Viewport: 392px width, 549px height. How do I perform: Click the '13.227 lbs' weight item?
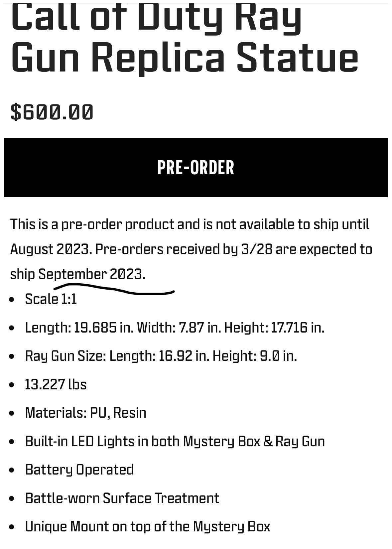click(56, 384)
